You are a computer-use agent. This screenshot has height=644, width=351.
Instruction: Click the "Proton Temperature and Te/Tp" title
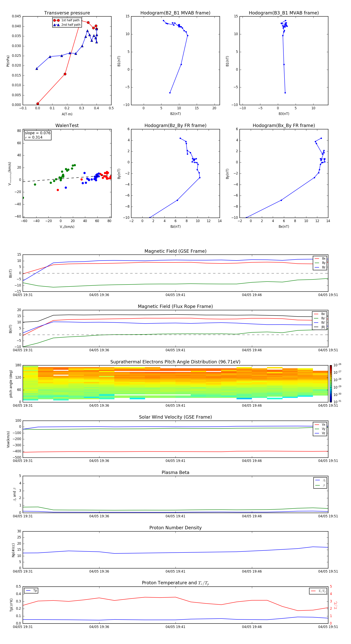click(175, 583)
